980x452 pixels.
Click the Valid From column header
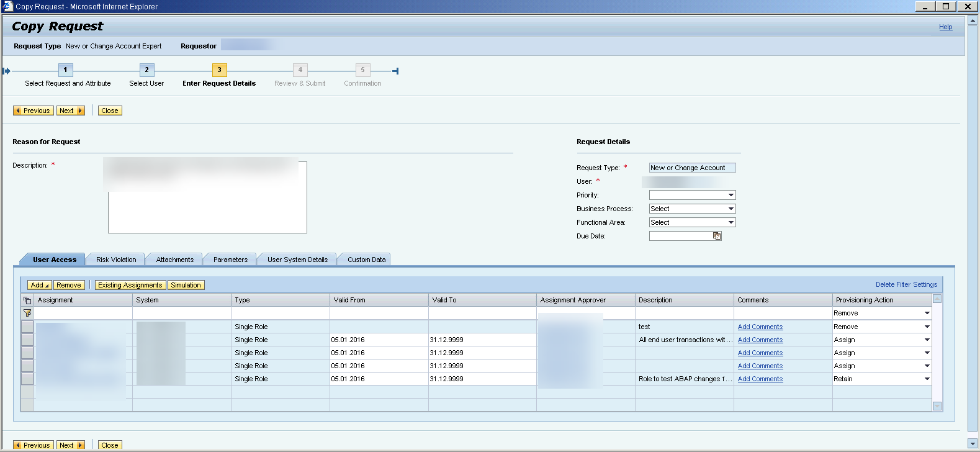tap(379, 300)
